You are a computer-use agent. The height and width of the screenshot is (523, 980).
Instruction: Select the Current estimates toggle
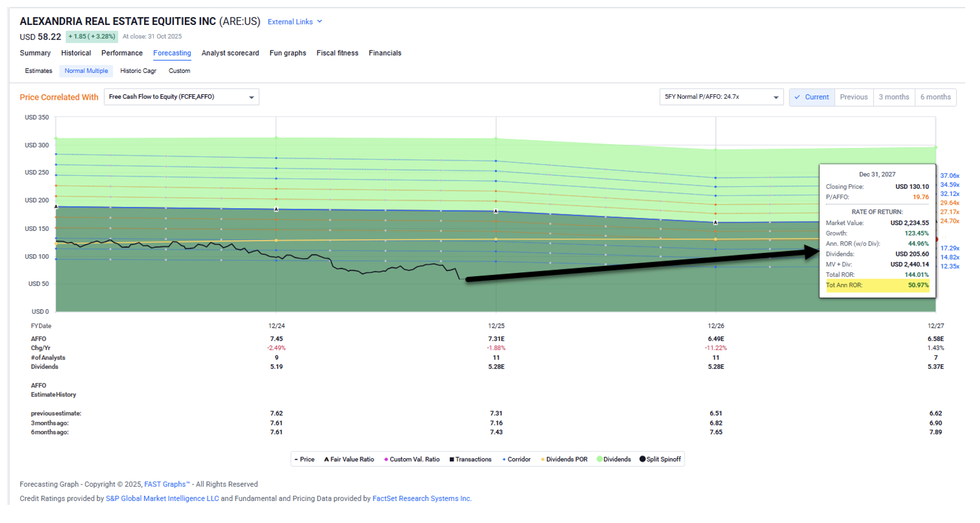point(812,97)
